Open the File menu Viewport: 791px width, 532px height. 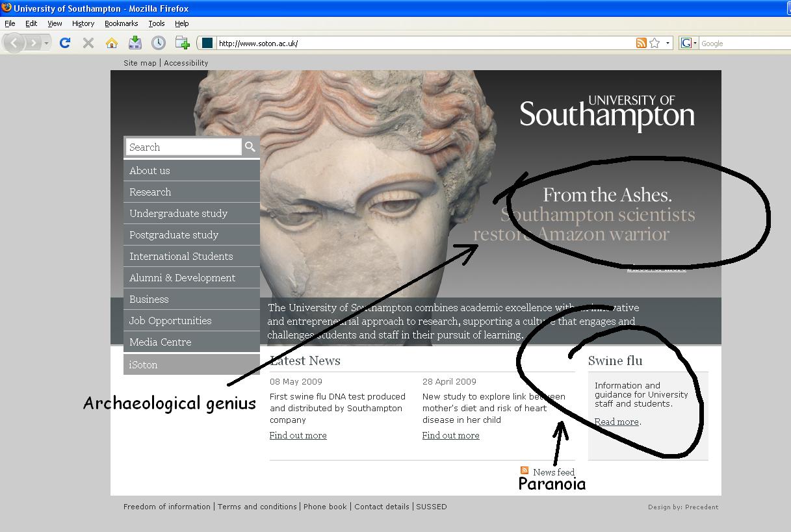[10, 23]
